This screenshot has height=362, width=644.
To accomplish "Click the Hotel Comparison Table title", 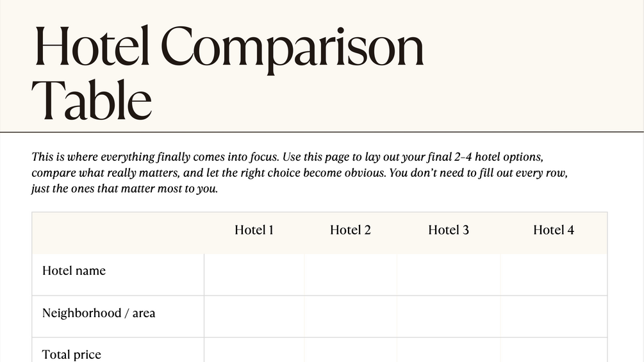I will [x=228, y=73].
